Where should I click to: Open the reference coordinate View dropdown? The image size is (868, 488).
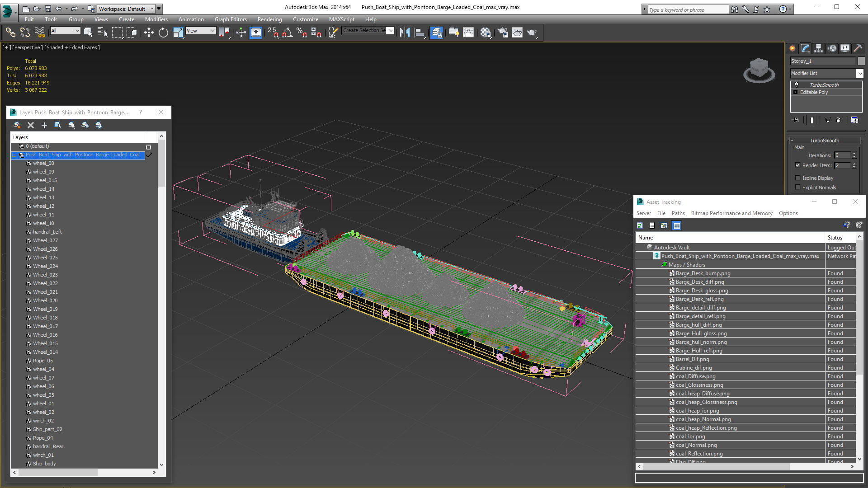[201, 31]
